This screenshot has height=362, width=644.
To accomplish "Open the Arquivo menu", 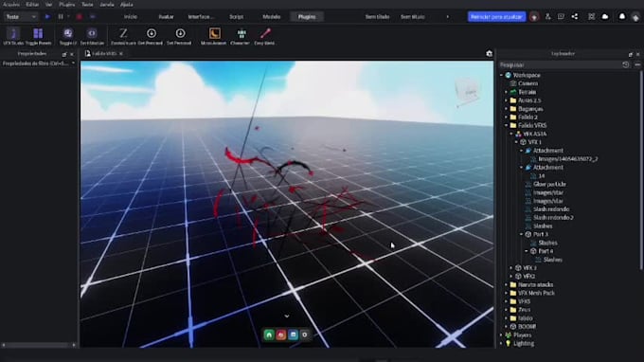I will pos(11,5).
